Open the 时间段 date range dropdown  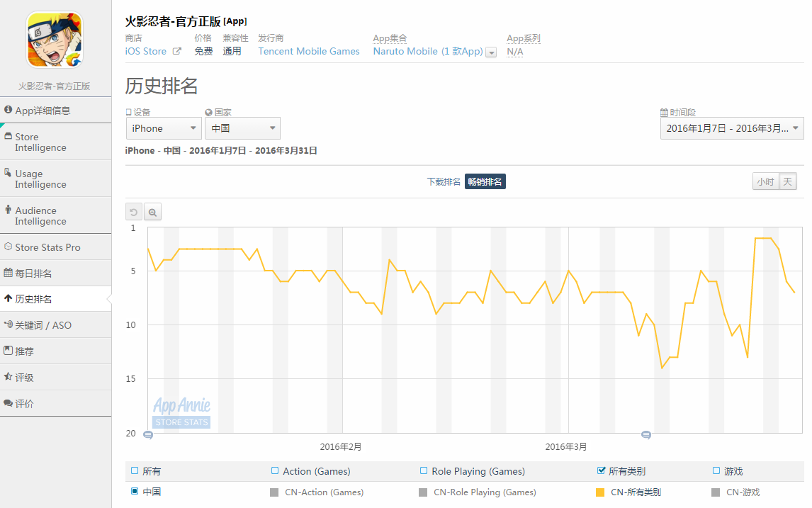[x=732, y=128]
